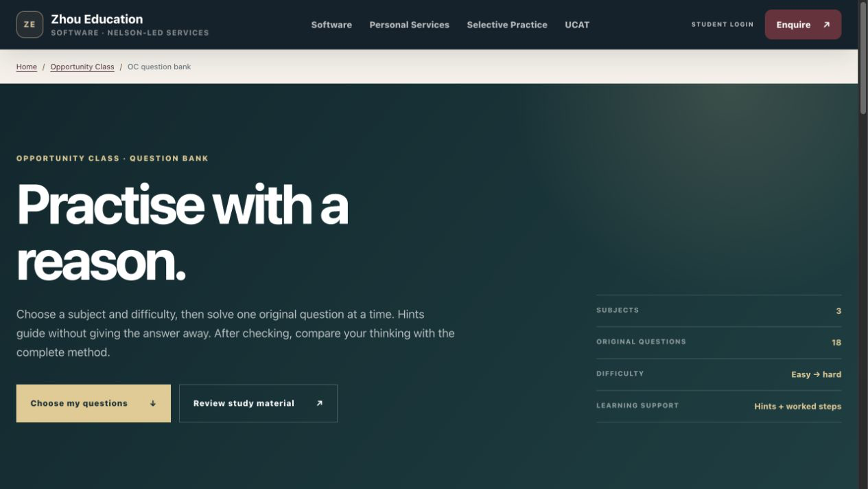Go to Home via breadcrumb

point(27,67)
